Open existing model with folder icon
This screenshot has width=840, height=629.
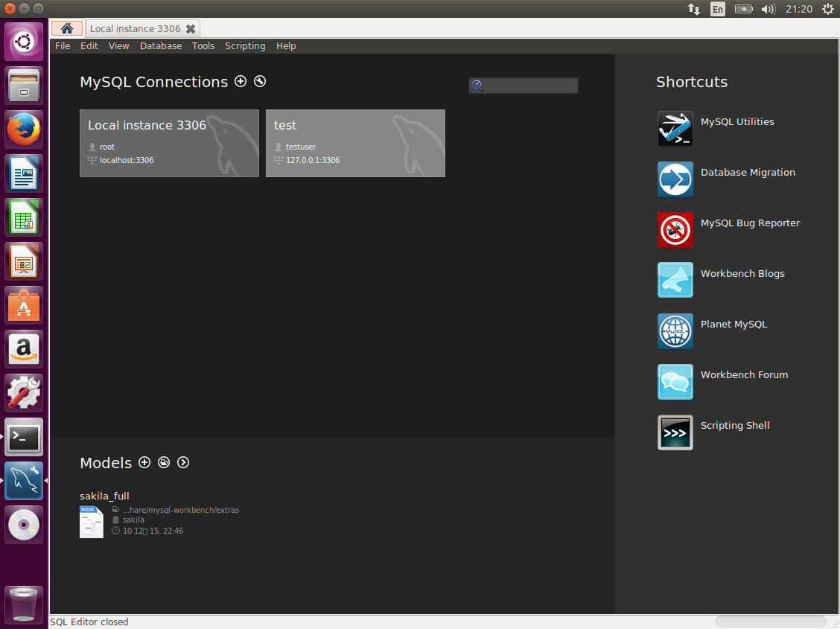[164, 462]
